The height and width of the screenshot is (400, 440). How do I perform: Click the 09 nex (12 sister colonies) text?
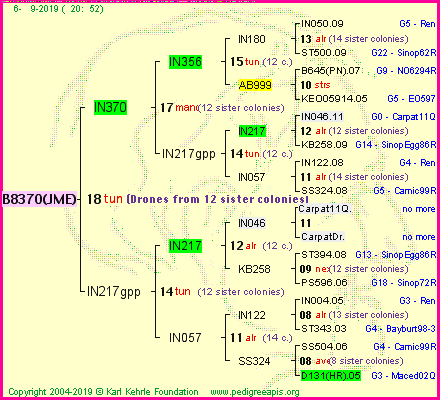pos(354,269)
